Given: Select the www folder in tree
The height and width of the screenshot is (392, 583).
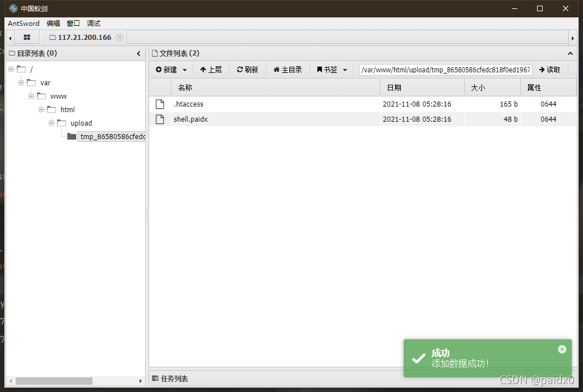Looking at the screenshot, I should 58,96.
